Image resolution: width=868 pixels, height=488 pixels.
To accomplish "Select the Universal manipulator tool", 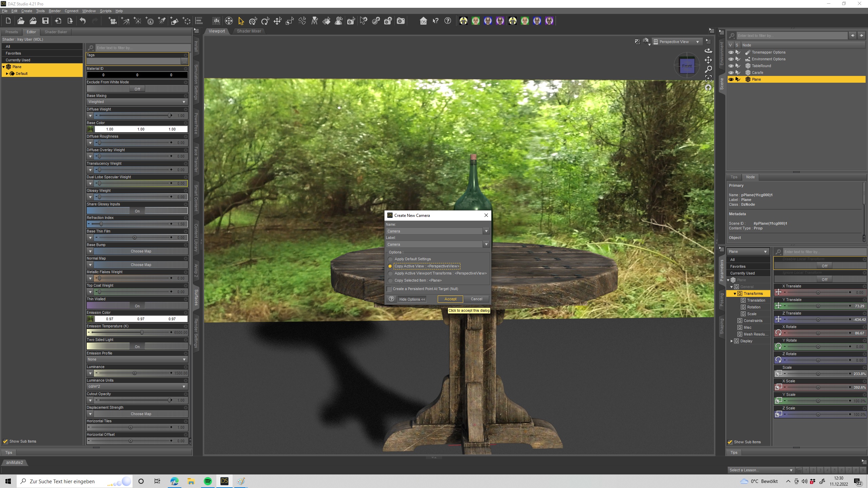I will [253, 21].
